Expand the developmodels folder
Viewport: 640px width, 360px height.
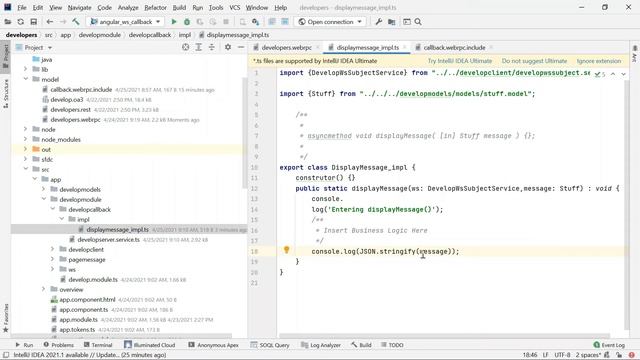pyautogui.click(x=44, y=189)
